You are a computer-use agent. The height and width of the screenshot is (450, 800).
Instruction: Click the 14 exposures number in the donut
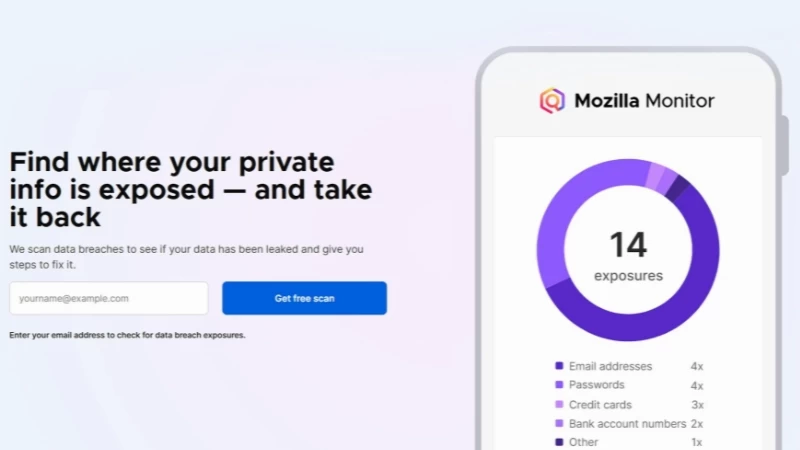pos(628,245)
